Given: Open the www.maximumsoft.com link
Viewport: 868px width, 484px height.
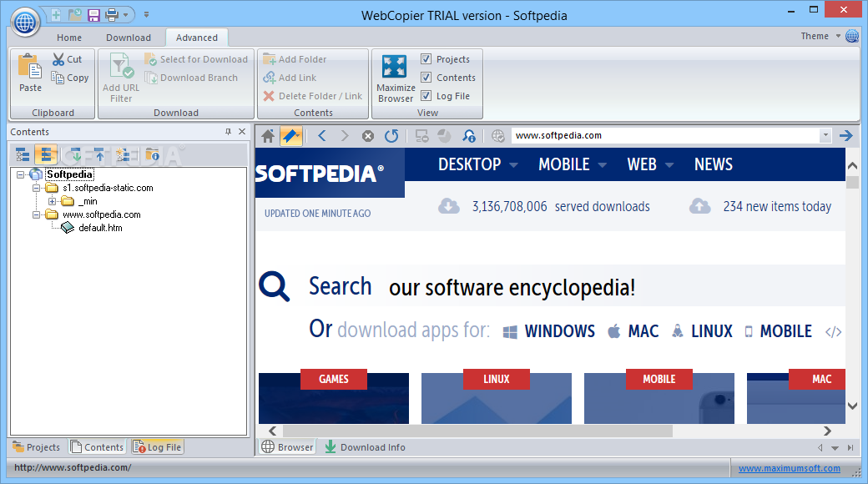Looking at the screenshot, I should (789, 468).
